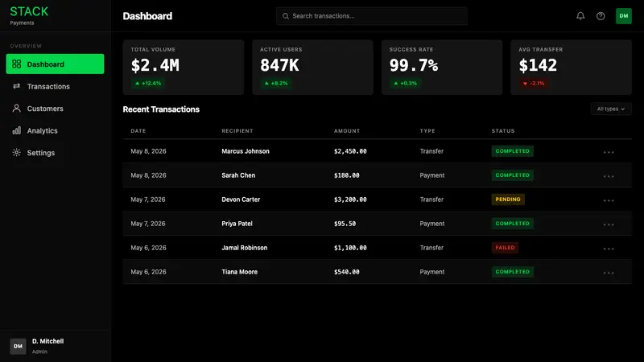Select the Active Users 847K card
Viewport: 644px width, 362px height.
[x=312, y=68]
